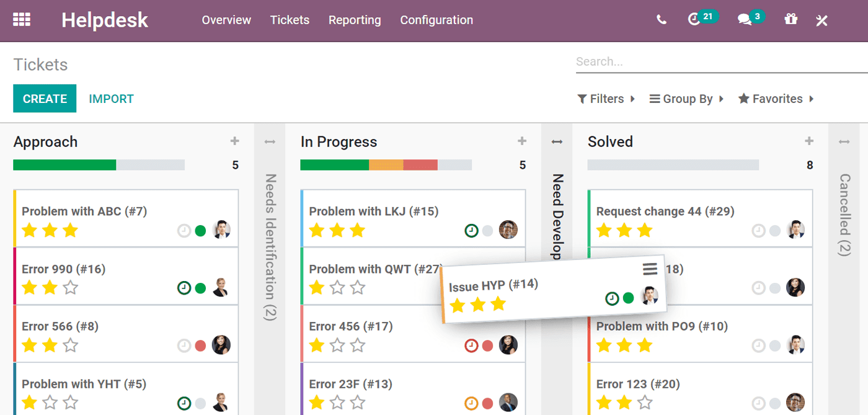
Task: Expand the Group By dropdown
Action: (x=686, y=99)
